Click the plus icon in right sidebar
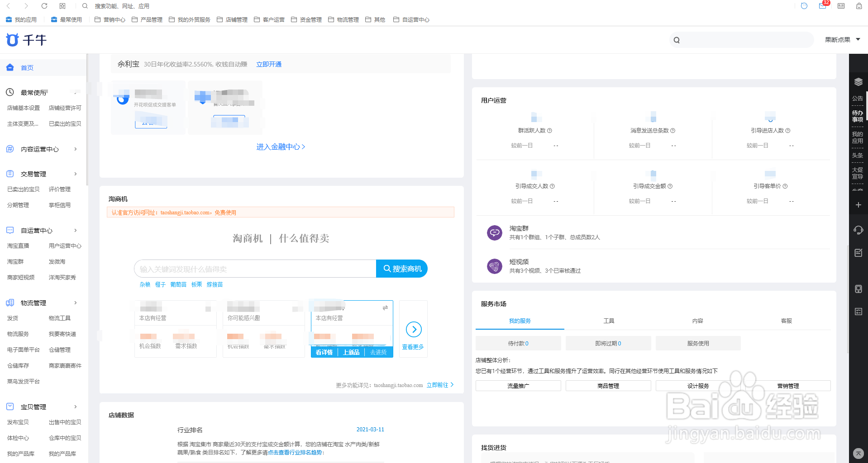The image size is (868, 463). click(x=858, y=205)
